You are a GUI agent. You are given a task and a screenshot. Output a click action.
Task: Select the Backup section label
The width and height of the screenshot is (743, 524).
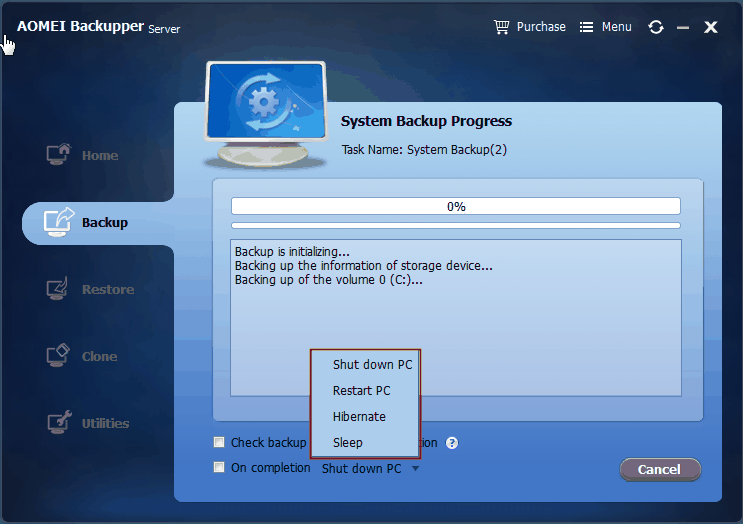(105, 223)
